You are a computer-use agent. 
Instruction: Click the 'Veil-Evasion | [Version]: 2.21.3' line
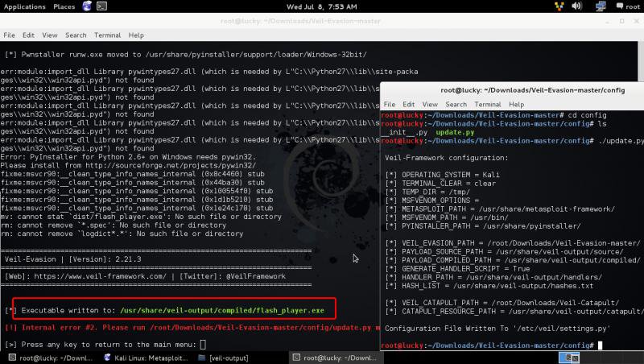coord(73,259)
